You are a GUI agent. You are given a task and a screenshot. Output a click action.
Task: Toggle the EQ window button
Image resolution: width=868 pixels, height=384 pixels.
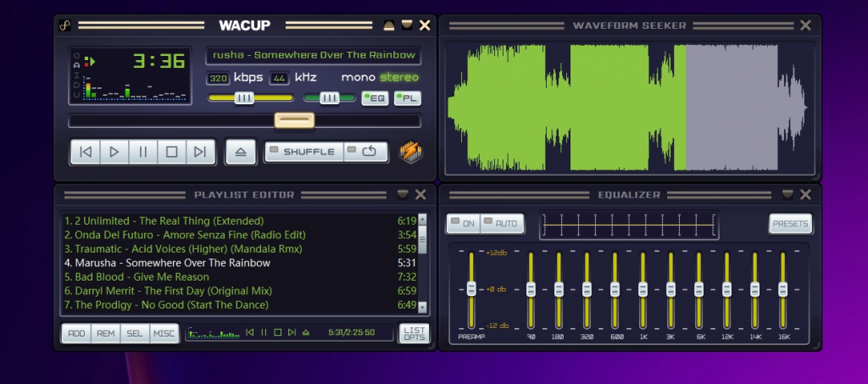pos(375,98)
